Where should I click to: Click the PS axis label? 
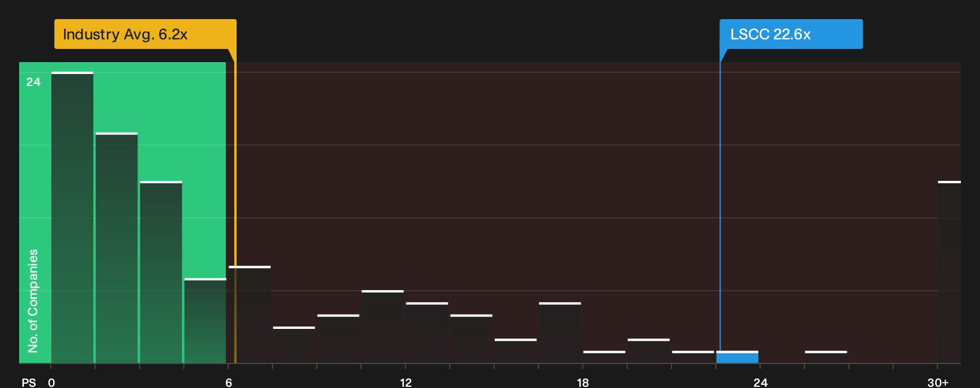[29, 383]
